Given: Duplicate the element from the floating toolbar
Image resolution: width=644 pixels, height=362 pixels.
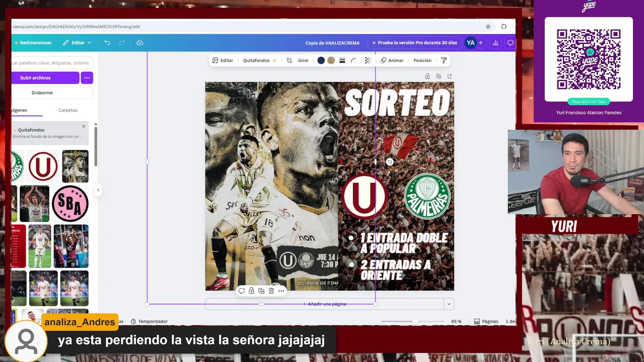Looking at the screenshot, I should point(261,291).
